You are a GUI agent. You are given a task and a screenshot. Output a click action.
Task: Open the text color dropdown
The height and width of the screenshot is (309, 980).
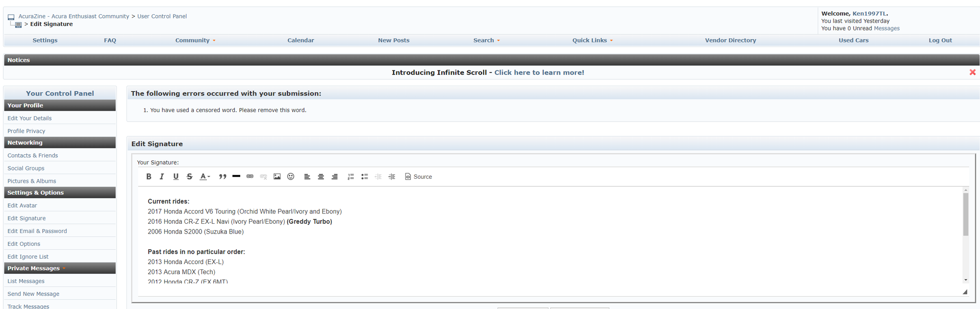(x=205, y=177)
